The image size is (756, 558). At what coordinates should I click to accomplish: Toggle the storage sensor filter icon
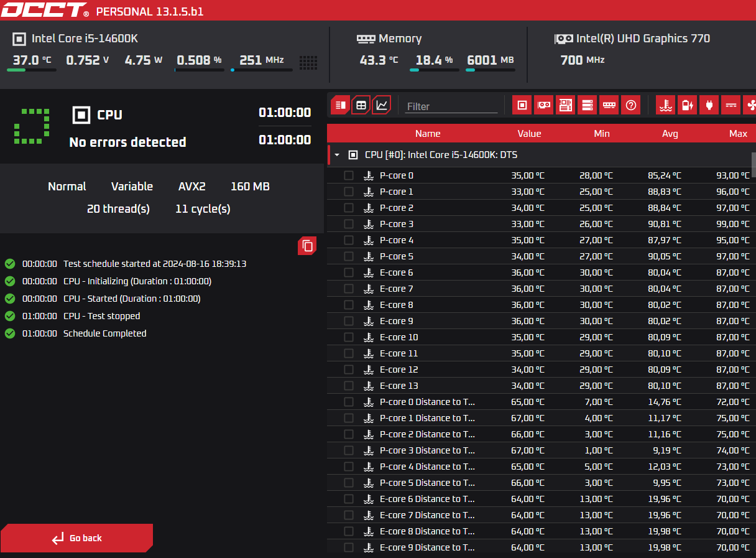[x=587, y=105]
